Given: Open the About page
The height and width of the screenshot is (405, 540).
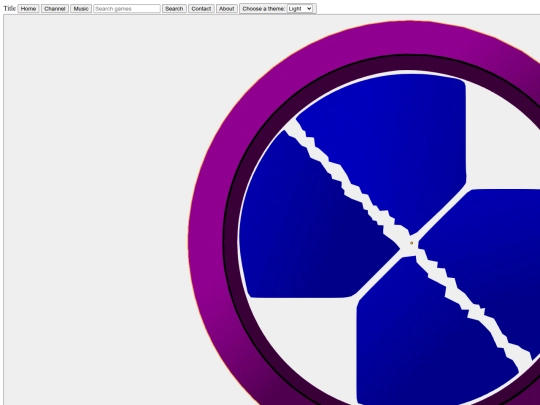Looking at the screenshot, I should tap(227, 9).
